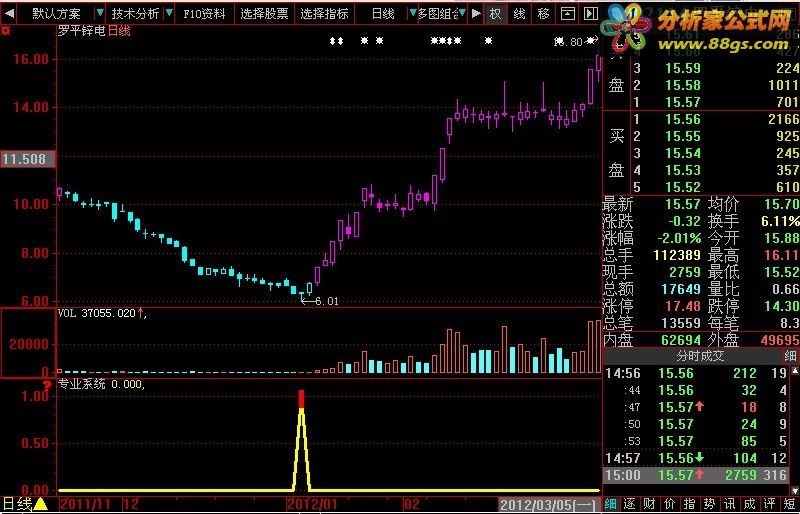The image size is (800, 514).
Task: Click the down scroll arrow of trade list
Action: pyautogui.click(x=795, y=492)
